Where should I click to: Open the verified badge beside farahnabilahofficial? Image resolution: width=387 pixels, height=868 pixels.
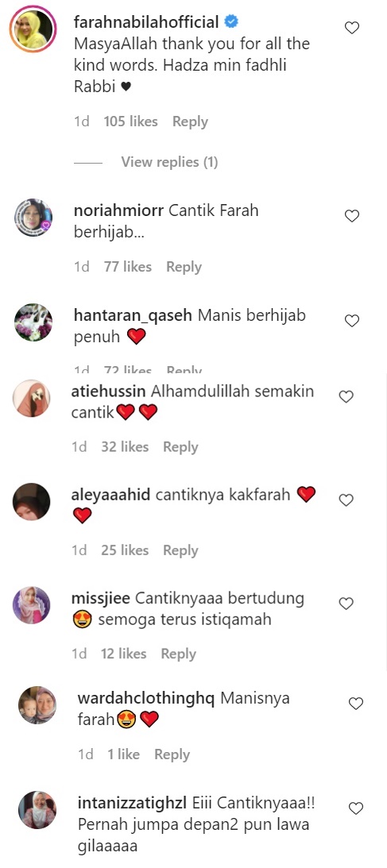[231, 22]
